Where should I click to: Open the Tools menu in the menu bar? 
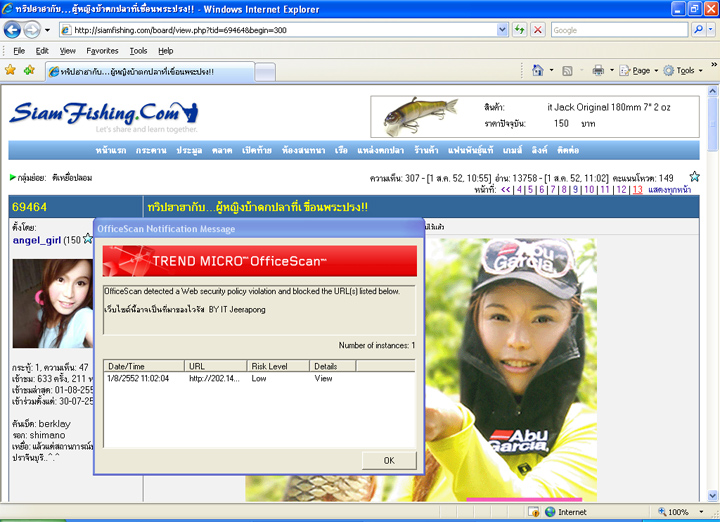(x=138, y=51)
